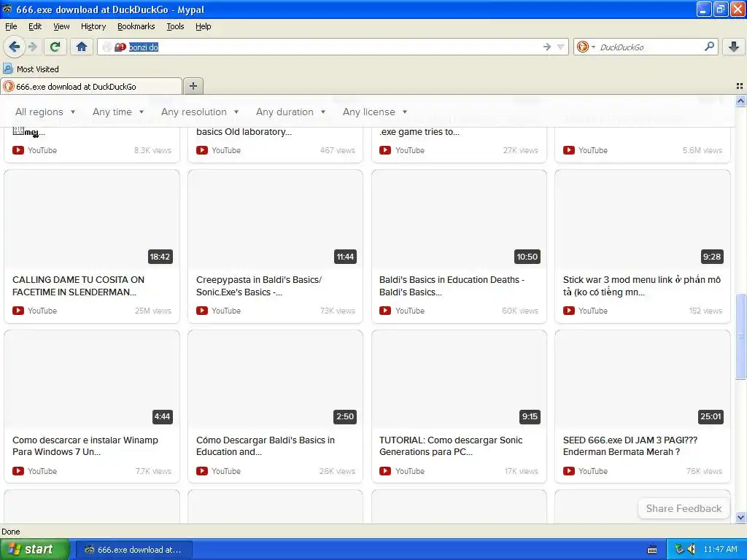Open the Help menu

(x=203, y=26)
